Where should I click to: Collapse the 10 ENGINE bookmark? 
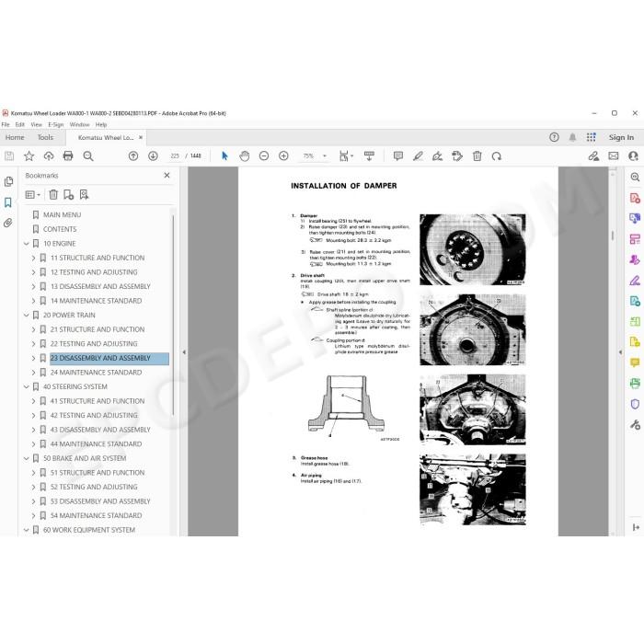point(27,244)
